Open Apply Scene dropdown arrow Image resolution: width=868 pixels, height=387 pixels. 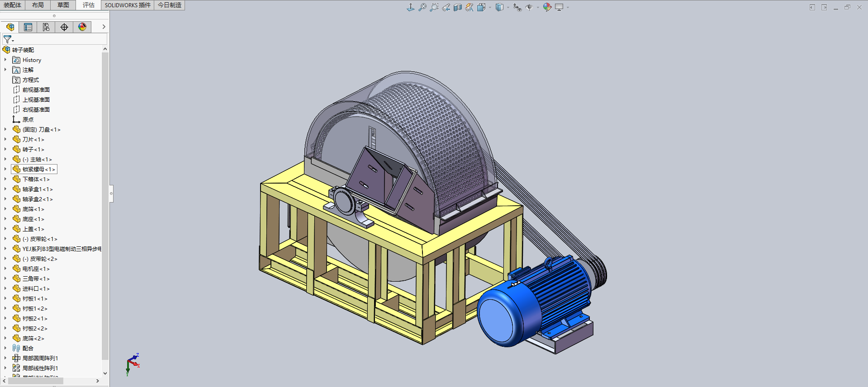point(538,7)
